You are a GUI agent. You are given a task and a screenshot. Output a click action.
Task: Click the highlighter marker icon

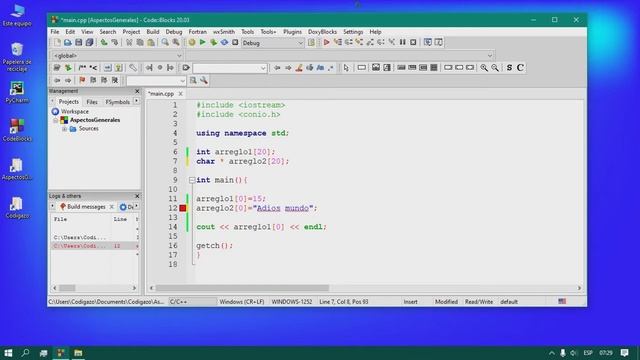point(299,68)
